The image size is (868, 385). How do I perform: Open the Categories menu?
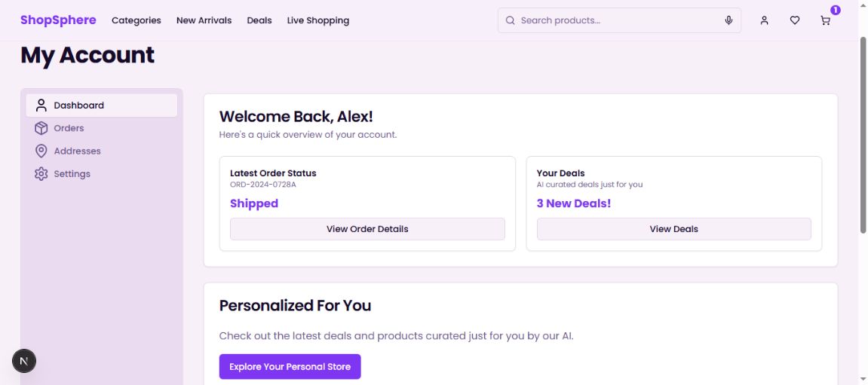(x=136, y=20)
